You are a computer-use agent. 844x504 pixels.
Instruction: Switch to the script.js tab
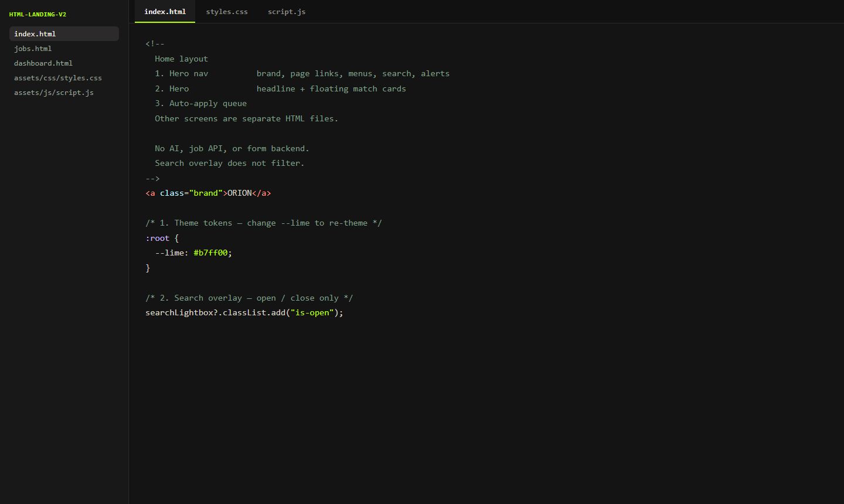(x=287, y=12)
